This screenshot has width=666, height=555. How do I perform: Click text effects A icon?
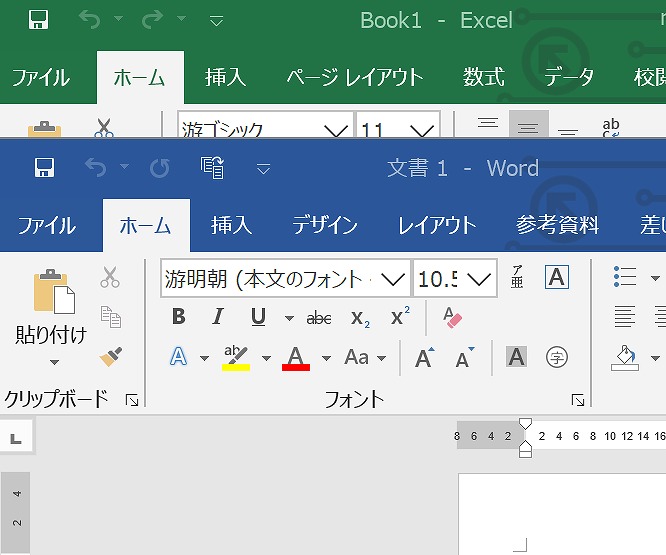178,357
